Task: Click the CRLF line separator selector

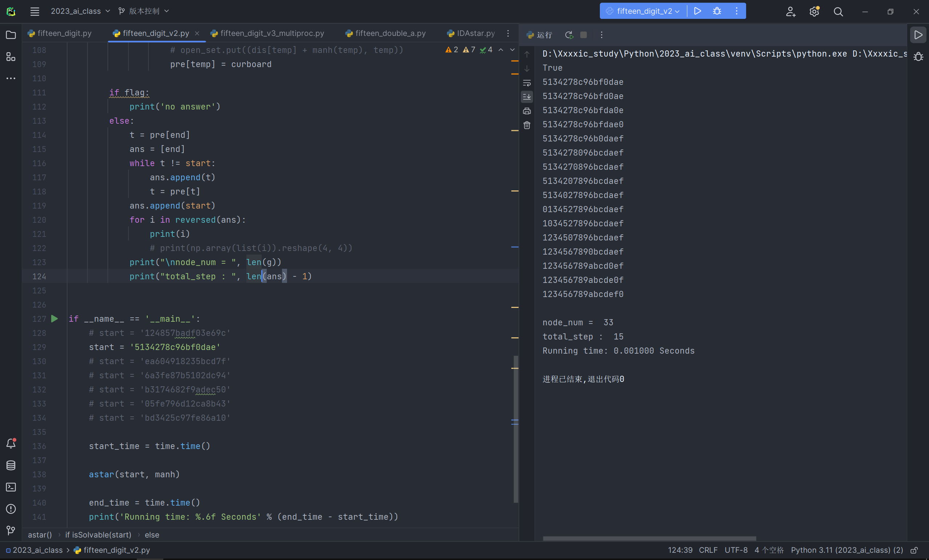Action: [x=708, y=550]
